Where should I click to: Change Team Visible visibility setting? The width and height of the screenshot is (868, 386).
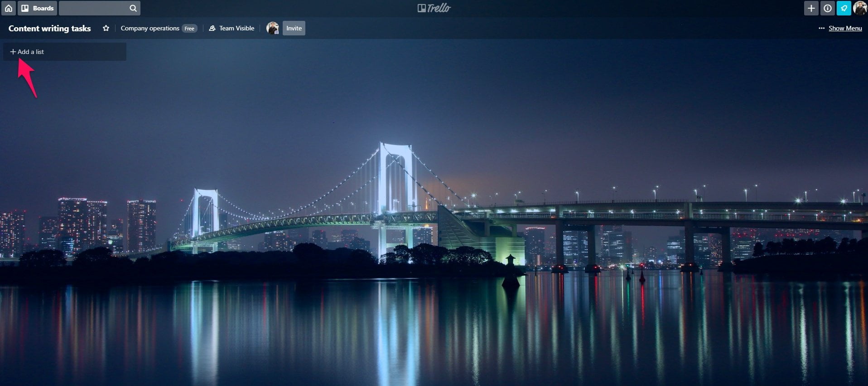(231, 28)
